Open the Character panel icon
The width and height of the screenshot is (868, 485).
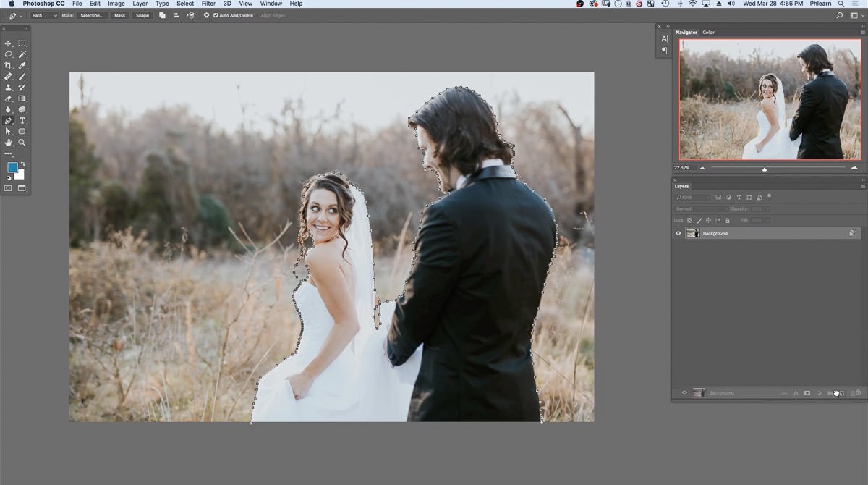coord(665,39)
